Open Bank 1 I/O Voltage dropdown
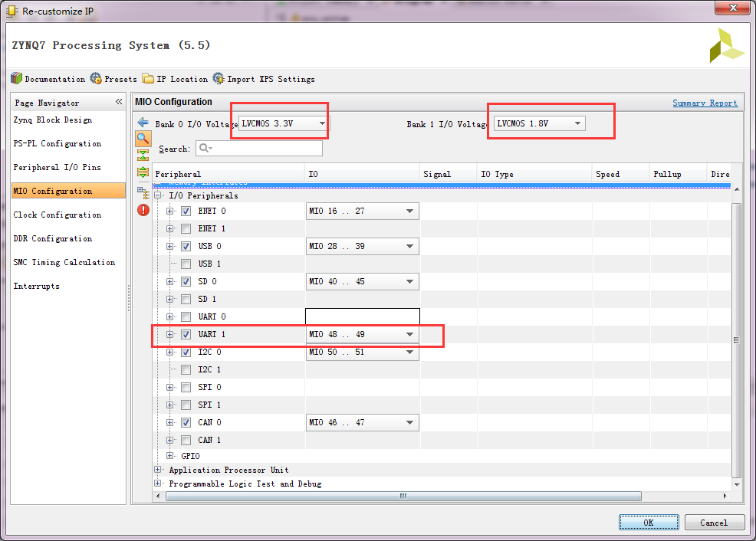The width and height of the screenshot is (756, 541). 540,124
